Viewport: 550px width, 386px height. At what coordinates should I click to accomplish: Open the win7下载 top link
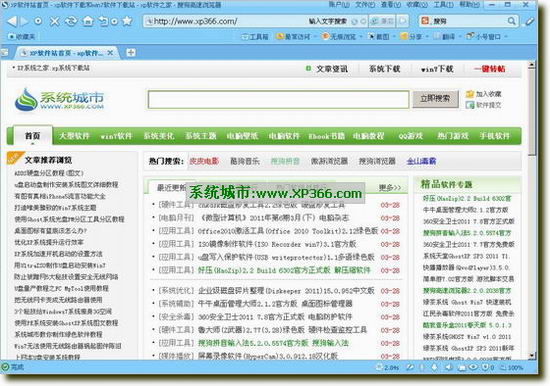[x=437, y=69]
